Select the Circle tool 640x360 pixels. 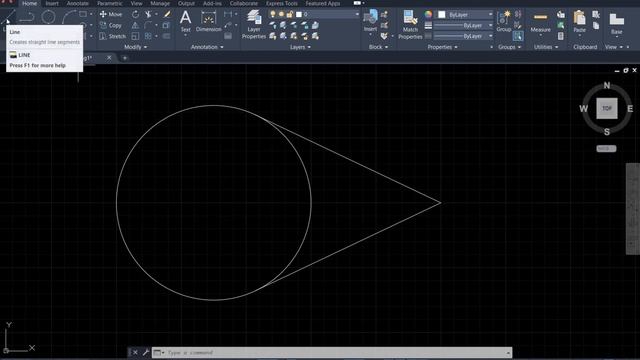(48, 17)
